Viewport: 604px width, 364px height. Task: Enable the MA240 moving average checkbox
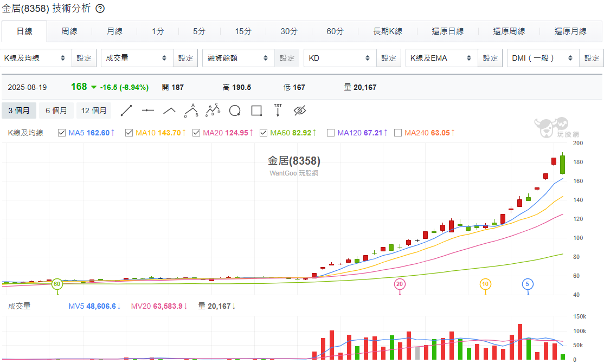click(x=397, y=132)
